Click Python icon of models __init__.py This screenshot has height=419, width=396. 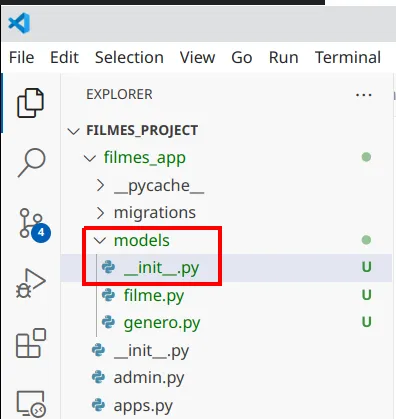108,267
